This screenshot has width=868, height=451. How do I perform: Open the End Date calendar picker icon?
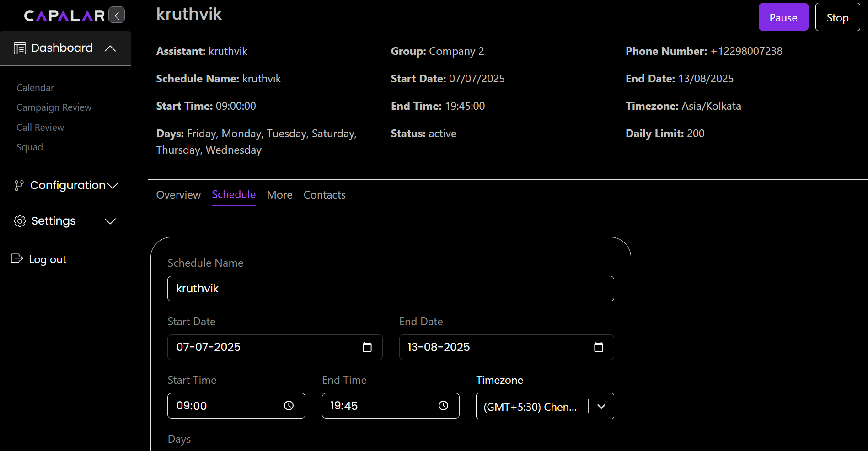tap(598, 347)
